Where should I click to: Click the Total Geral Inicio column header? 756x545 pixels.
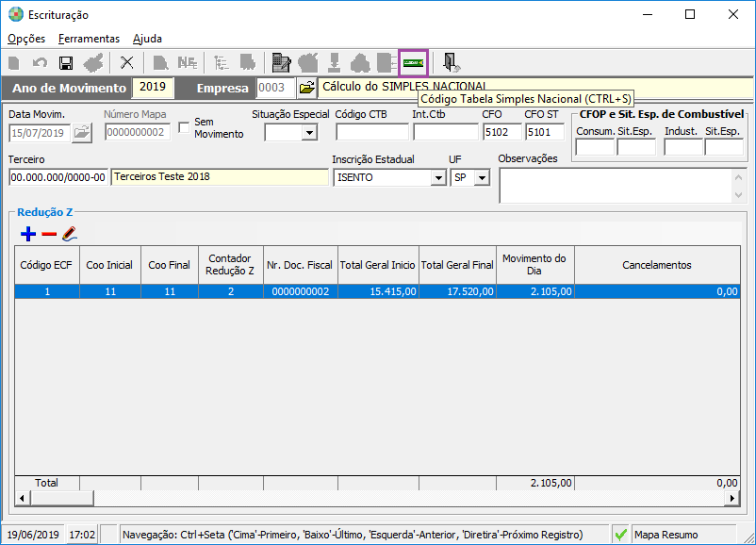click(x=378, y=265)
